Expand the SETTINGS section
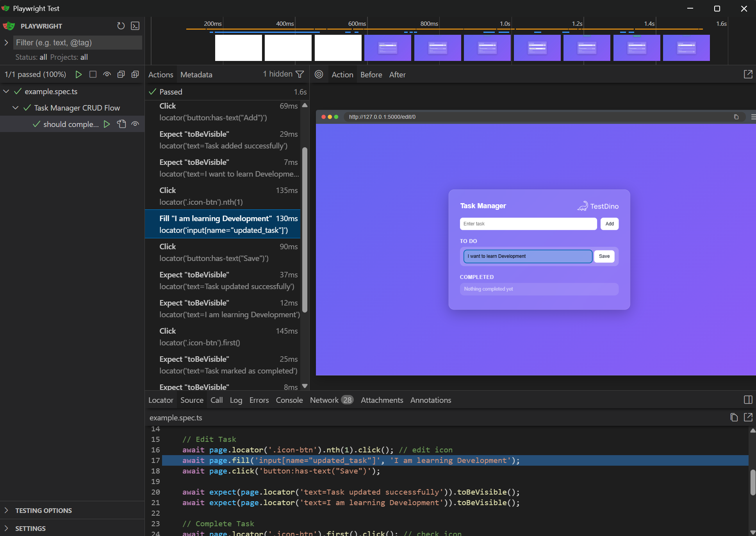 (x=30, y=528)
